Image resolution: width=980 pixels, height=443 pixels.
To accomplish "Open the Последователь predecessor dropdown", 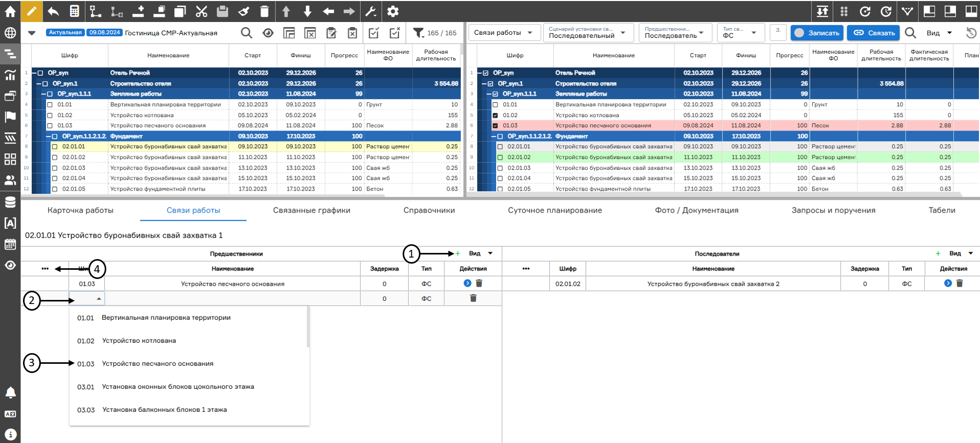I will 675,33.
